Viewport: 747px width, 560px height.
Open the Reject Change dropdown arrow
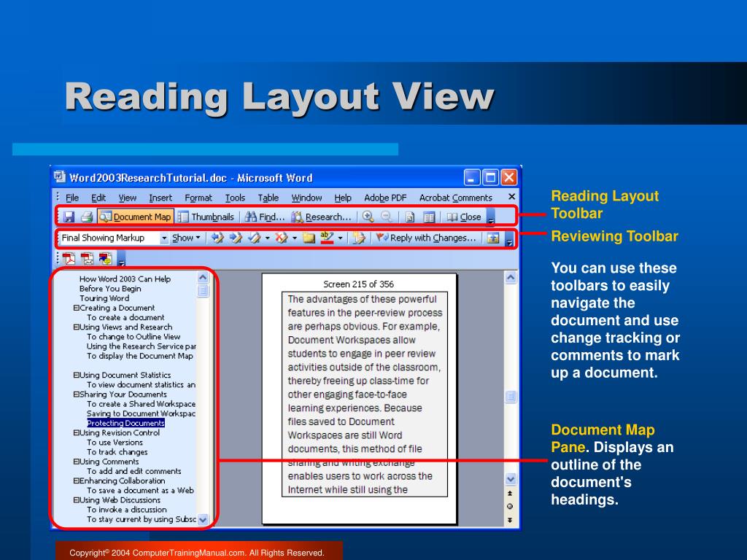coord(295,238)
